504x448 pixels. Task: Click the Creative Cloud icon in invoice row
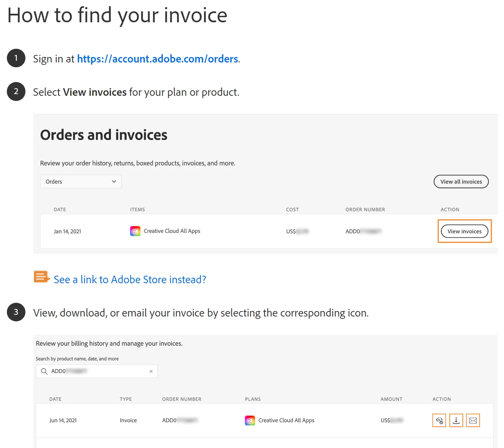click(250, 420)
